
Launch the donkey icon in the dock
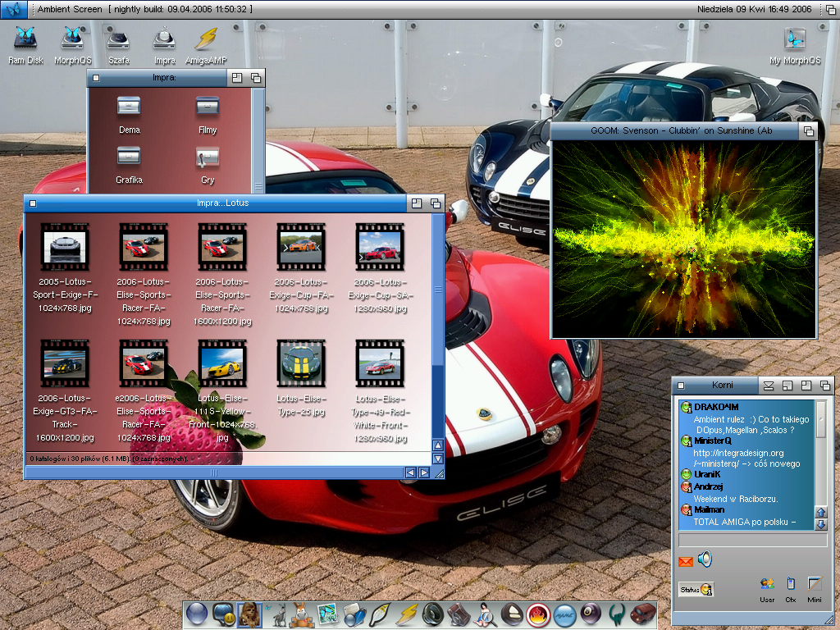tap(277, 615)
